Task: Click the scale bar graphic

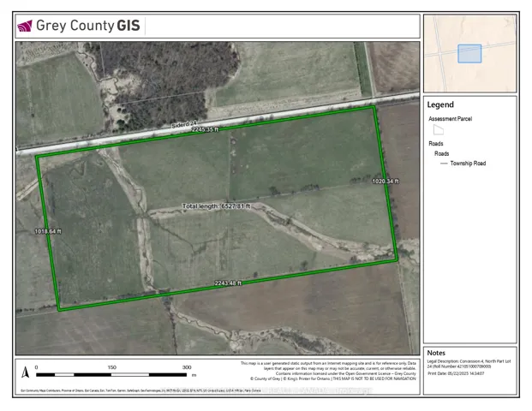Action: click(x=112, y=375)
